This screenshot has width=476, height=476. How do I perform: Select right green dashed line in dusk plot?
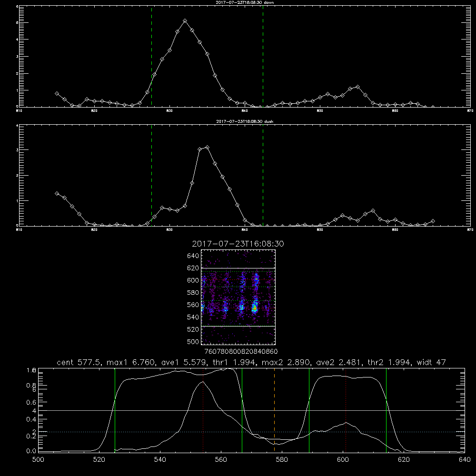coord(263,175)
